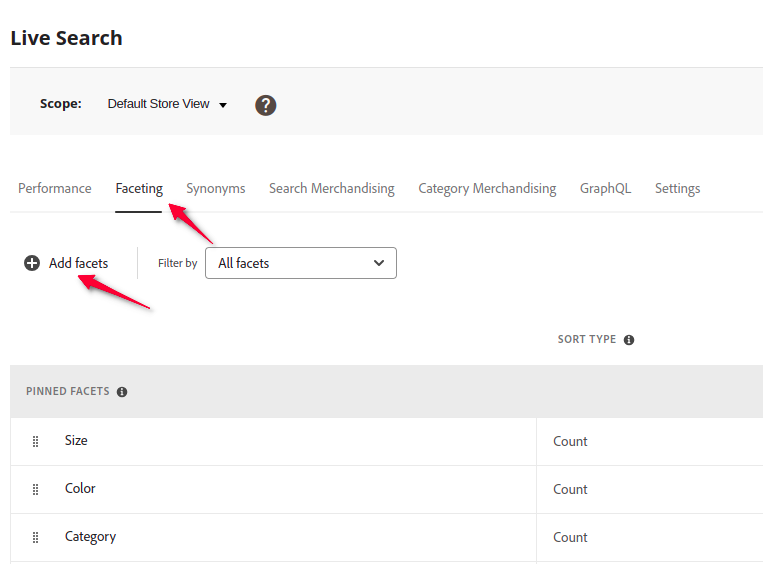Click the PINNED FACETS section header
This screenshot has height=564, width=763.
coord(68,391)
